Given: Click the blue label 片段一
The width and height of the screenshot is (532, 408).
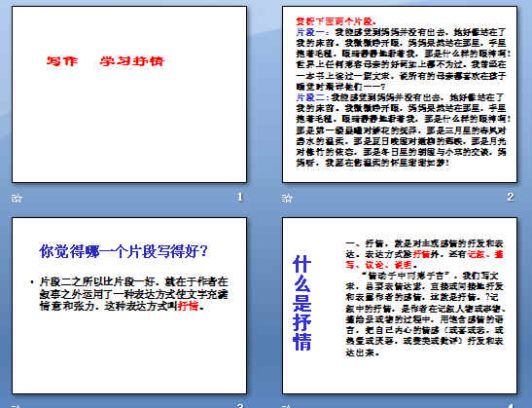Looking at the screenshot, I should point(311,32).
